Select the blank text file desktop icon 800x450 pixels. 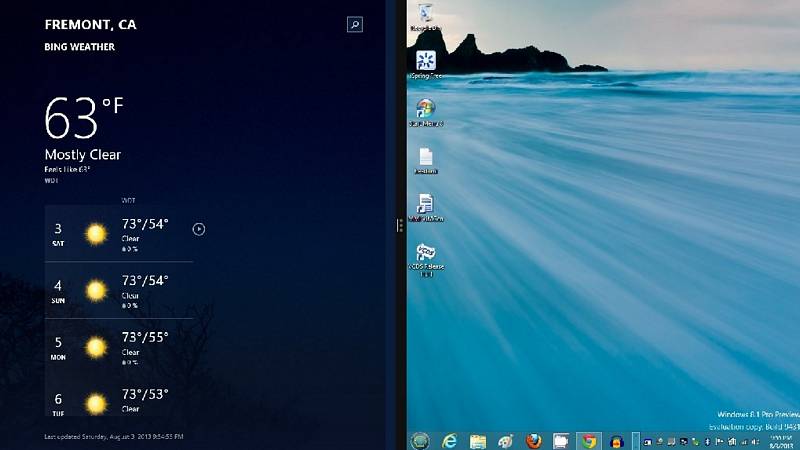426,158
